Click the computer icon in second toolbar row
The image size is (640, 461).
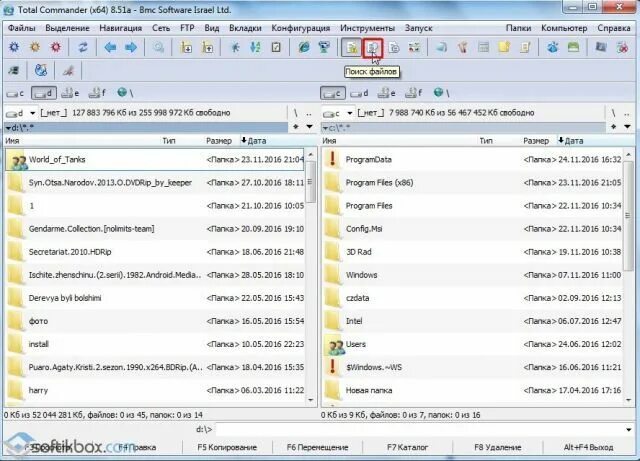14,71
